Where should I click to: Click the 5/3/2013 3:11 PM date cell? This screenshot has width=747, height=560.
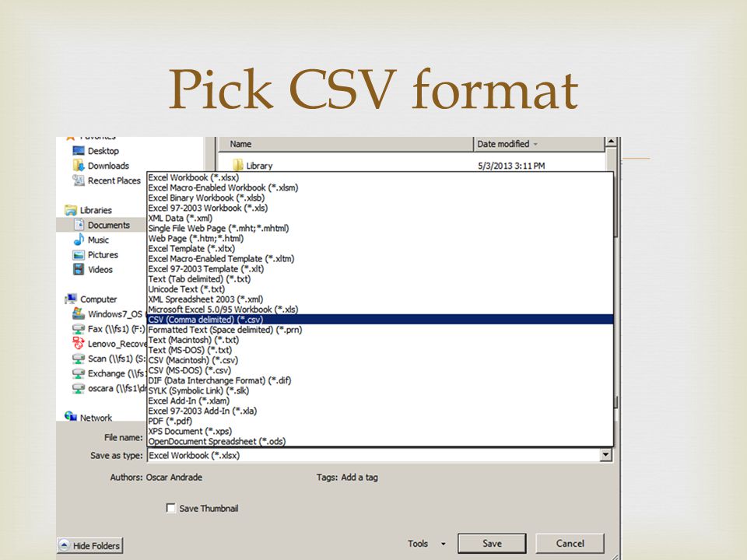pyautogui.click(x=511, y=166)
